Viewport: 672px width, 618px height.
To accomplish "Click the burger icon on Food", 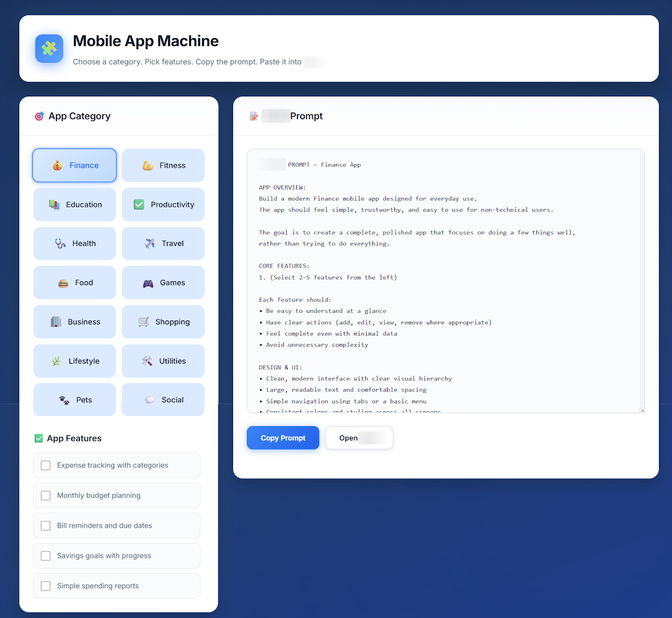I will click(63, 283).
